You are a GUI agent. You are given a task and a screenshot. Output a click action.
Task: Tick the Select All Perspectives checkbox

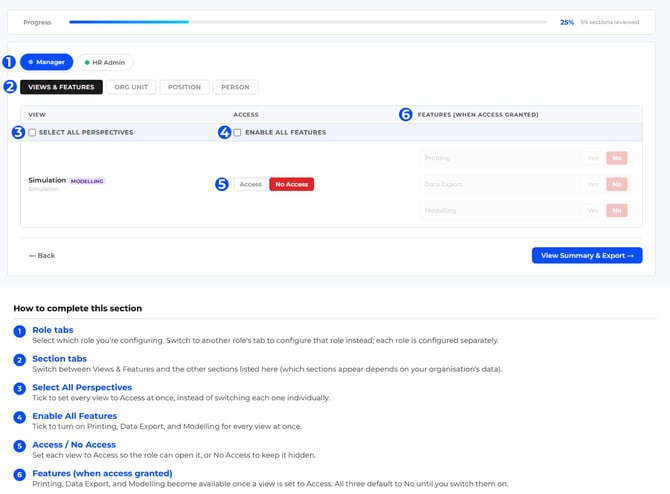32,132
